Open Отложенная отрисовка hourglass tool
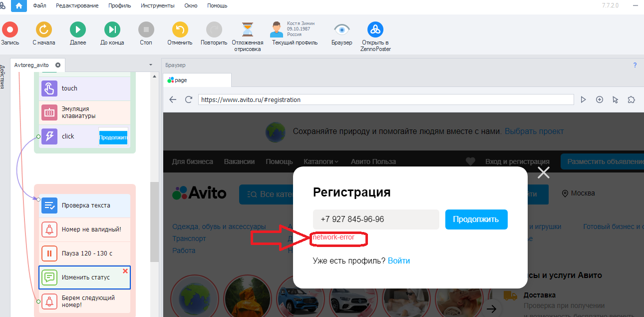 248,36
